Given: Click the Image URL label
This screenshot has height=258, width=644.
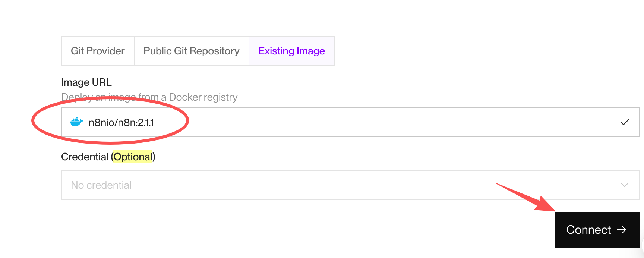Looking at the screenshot, I should tap(86, 82).
